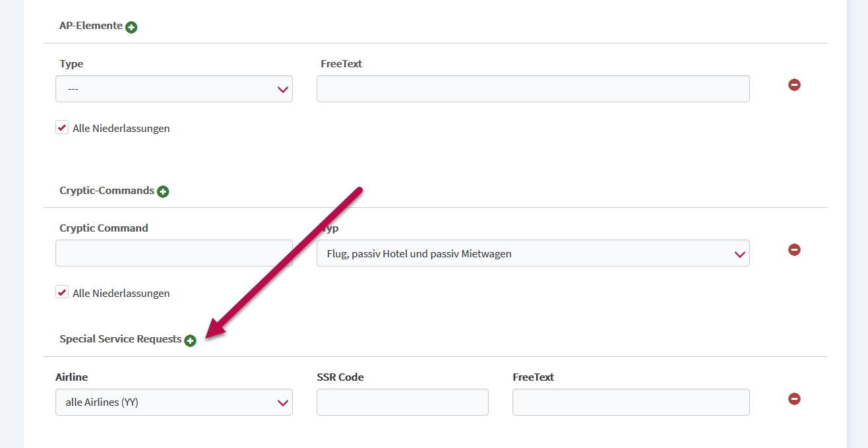This screenshot has height=448, width=868.
Task: Select the Airline field label
Action: tap(71, 377)
